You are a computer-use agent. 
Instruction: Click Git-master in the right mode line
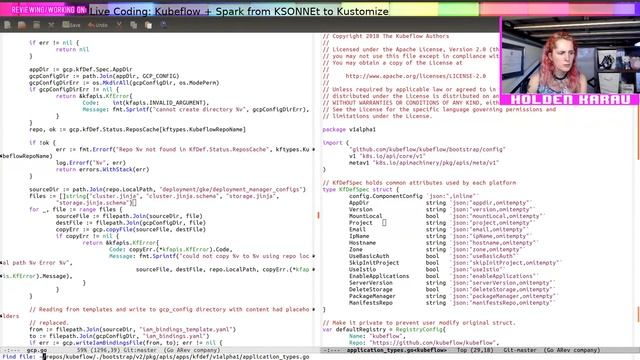tap(520, 350)
